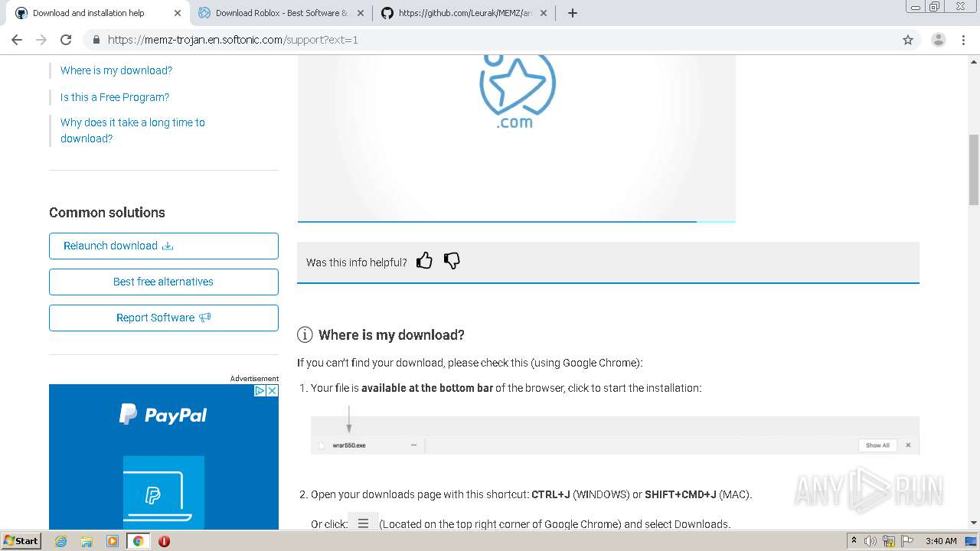Click Best free alternatives button
Image resolution: width=980 pixels, height=551 pixels.
point(164,282)
